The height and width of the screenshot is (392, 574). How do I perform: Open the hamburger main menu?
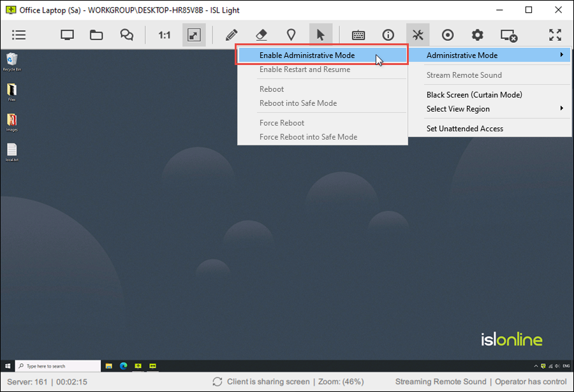[x=19, y=35]
